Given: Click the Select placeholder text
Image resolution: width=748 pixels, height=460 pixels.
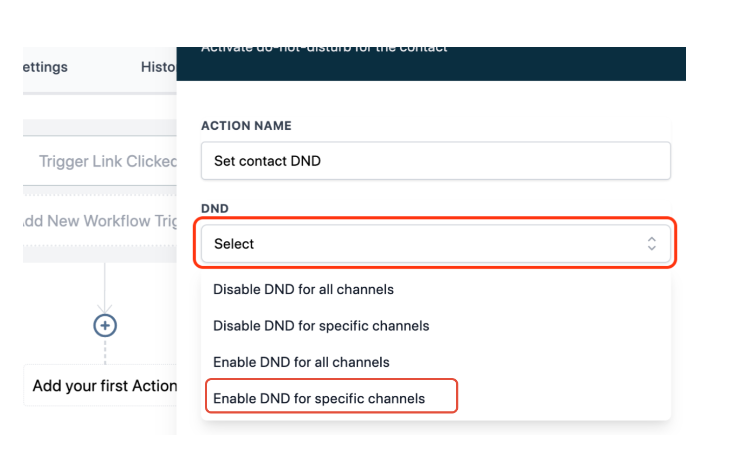Looking at the screenshot, I should [234, 244].
